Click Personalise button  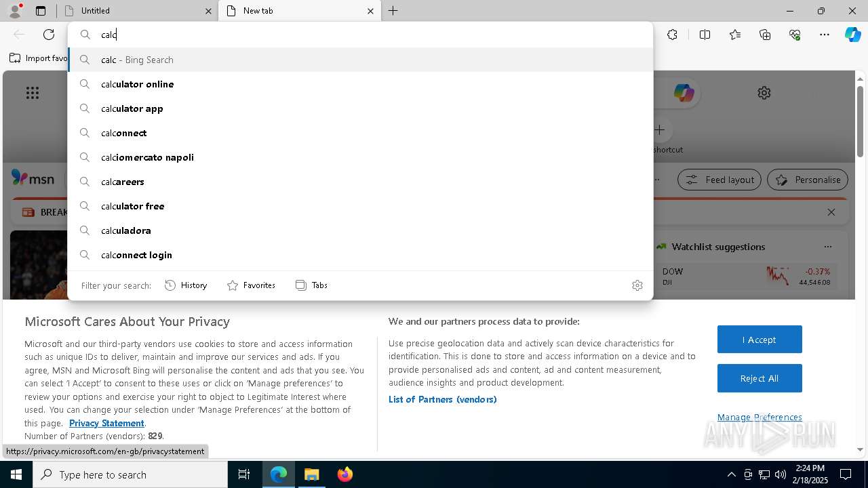(x=808, y=180)
